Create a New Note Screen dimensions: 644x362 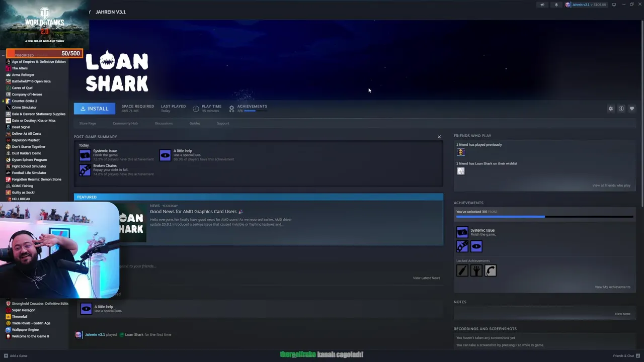(x=622, y=314)
